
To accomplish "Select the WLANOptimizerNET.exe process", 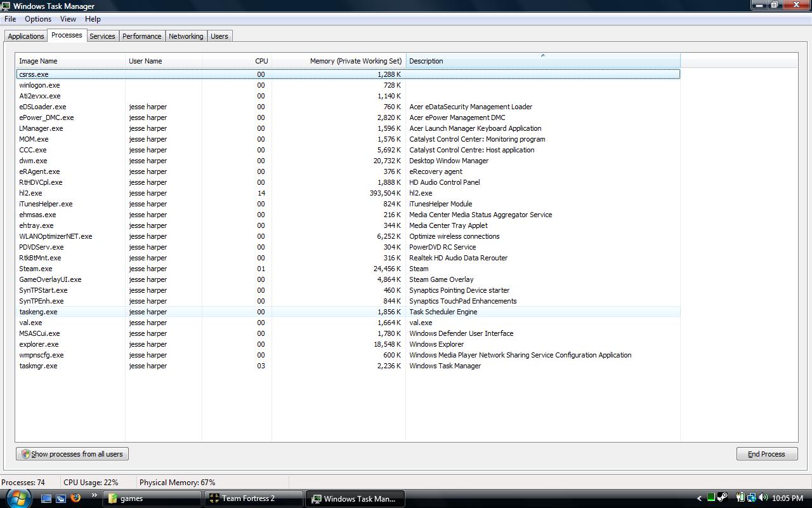I will (x=348, y=236).
